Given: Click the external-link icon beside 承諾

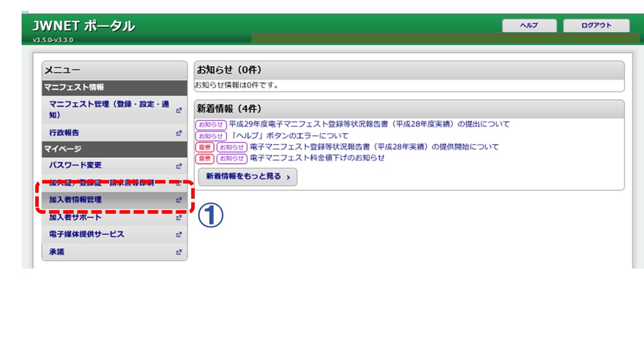Looking at the screenshot, I should [x=179, y=252].
